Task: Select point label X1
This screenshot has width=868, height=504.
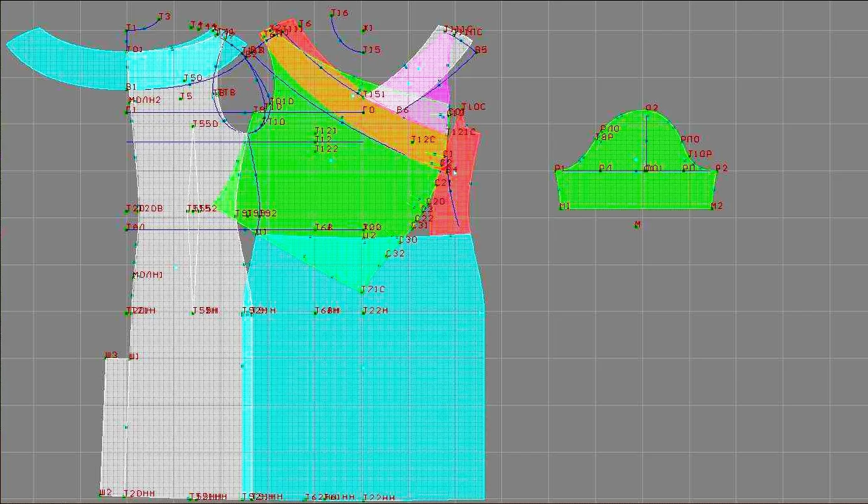Action: click(x=369, y=28)
